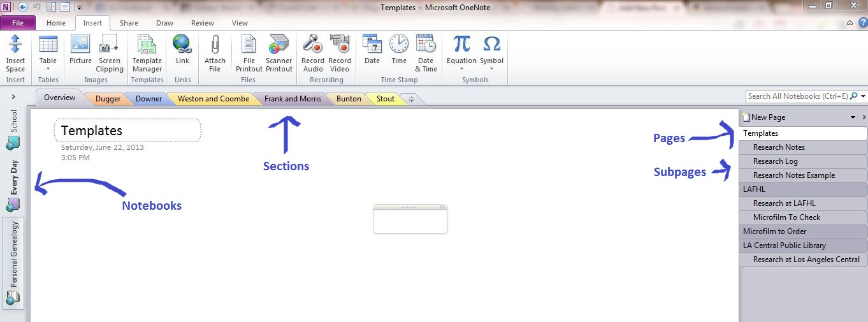Switch to the Review tab
The image size is (868, 322).
click(203, 23)
